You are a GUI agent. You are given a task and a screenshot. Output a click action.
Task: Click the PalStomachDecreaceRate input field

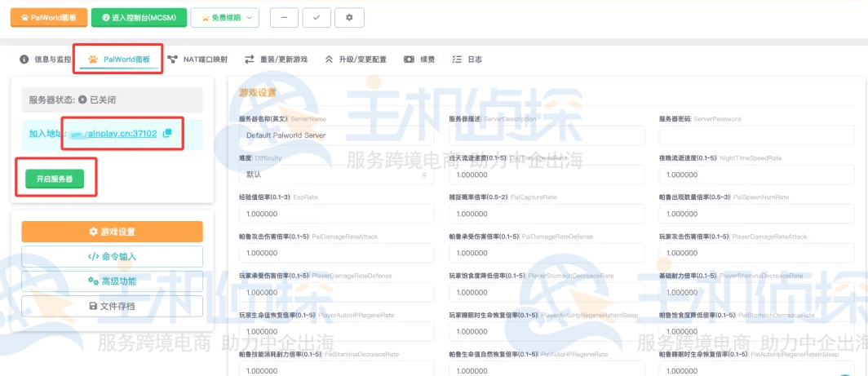pyautogui.click(x=757, y=332)
